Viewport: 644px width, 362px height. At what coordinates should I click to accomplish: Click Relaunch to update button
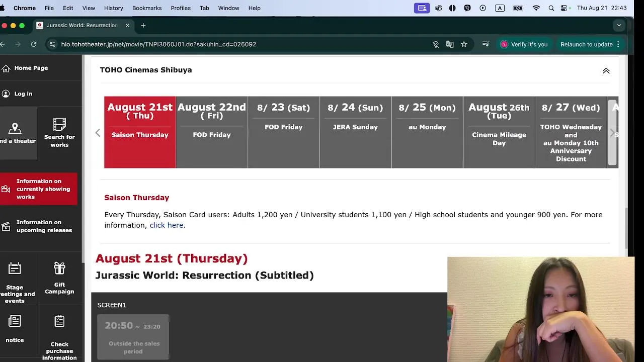pyautogui.click(x=590, y=44)
